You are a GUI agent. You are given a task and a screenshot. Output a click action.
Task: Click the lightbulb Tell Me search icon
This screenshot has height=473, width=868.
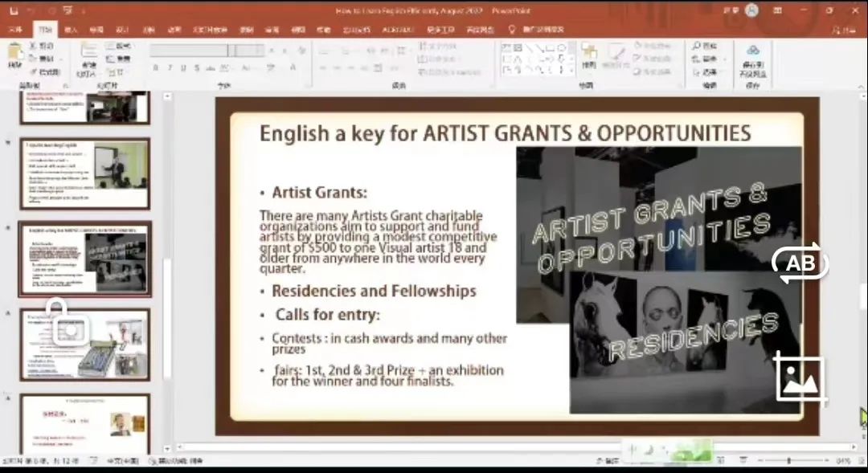(512, 29)
